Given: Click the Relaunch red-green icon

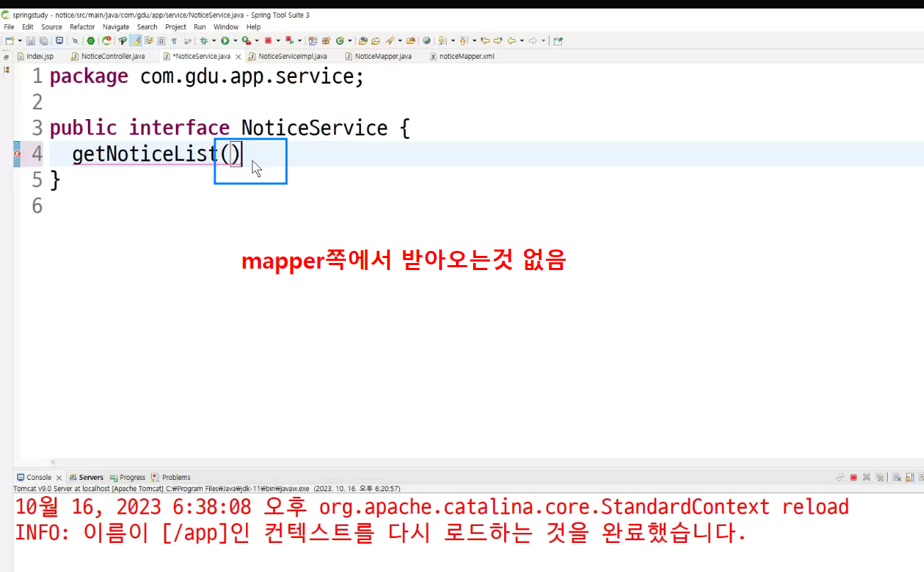Looking at the screenshot, I should pos(106,41).
